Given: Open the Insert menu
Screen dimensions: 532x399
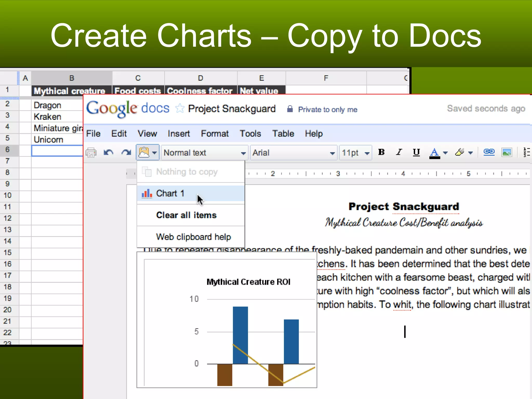Looking at the screenshot, I should (179, 134).
